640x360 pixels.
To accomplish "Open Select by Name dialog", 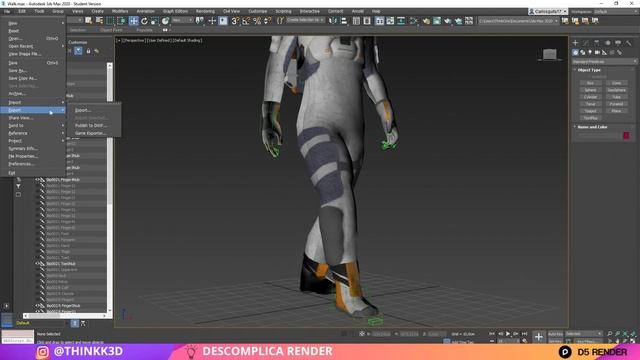I will click(x=99, y=20).
